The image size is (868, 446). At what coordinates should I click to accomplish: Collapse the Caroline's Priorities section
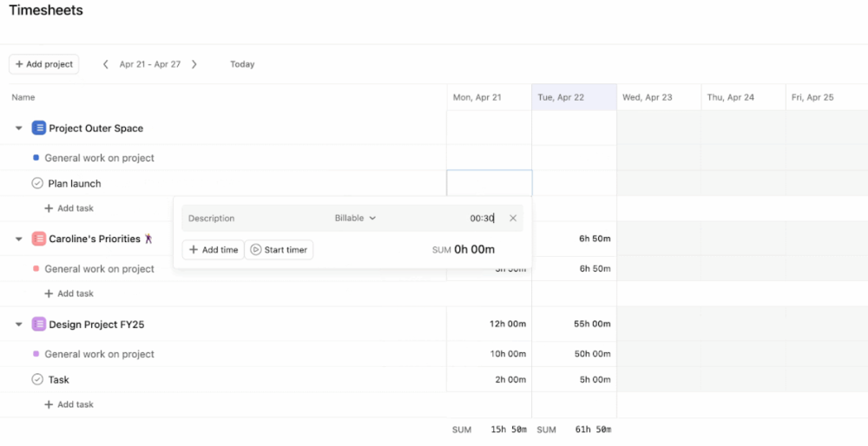tap(18, 239)
